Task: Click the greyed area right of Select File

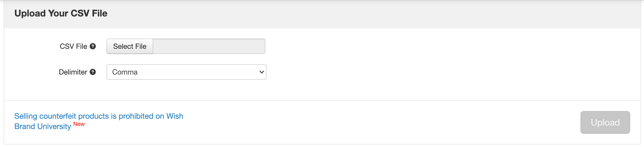Action: (209, 46)
